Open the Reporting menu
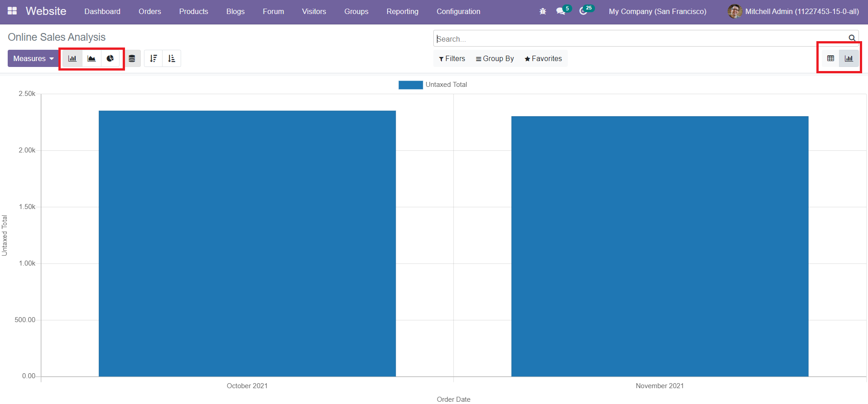This screenshot has width=868, height=404. pos(402,11)
